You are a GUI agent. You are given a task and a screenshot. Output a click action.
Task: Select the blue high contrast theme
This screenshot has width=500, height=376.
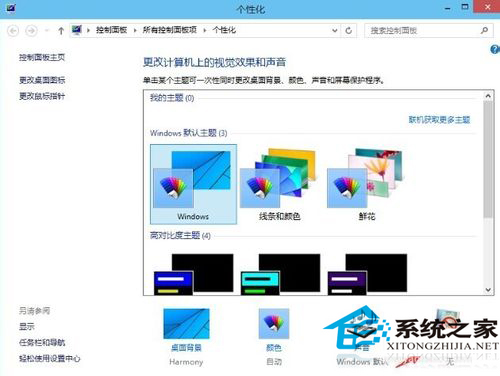point(193,274)
